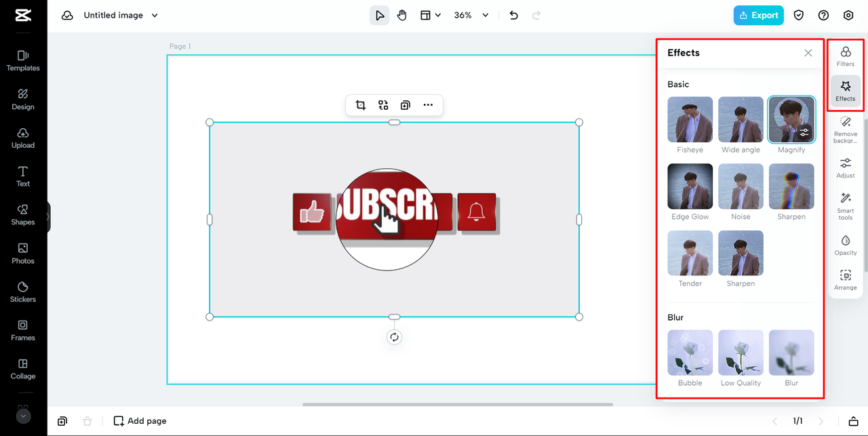The height and width of the screenshot is (436, 868).
Task: Redo the last action
Action: (x=536, y=15)
